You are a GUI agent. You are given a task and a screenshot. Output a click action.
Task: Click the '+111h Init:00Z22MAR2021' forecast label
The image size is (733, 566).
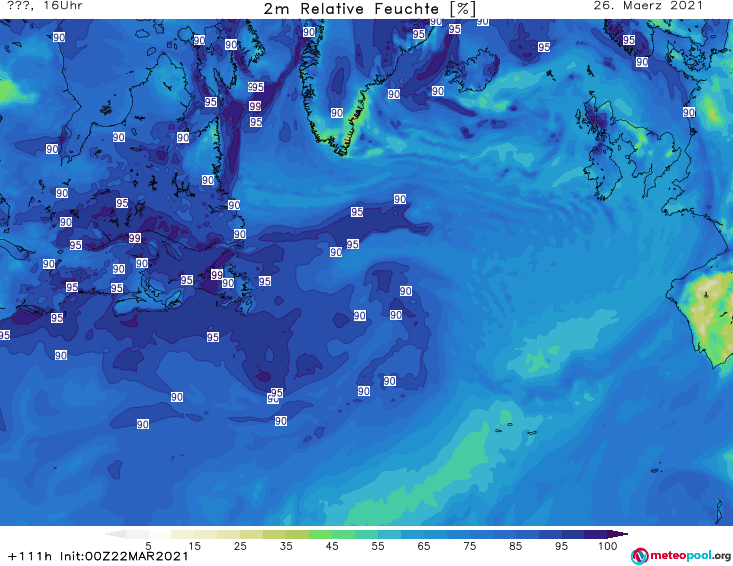(x=98, y=556)
